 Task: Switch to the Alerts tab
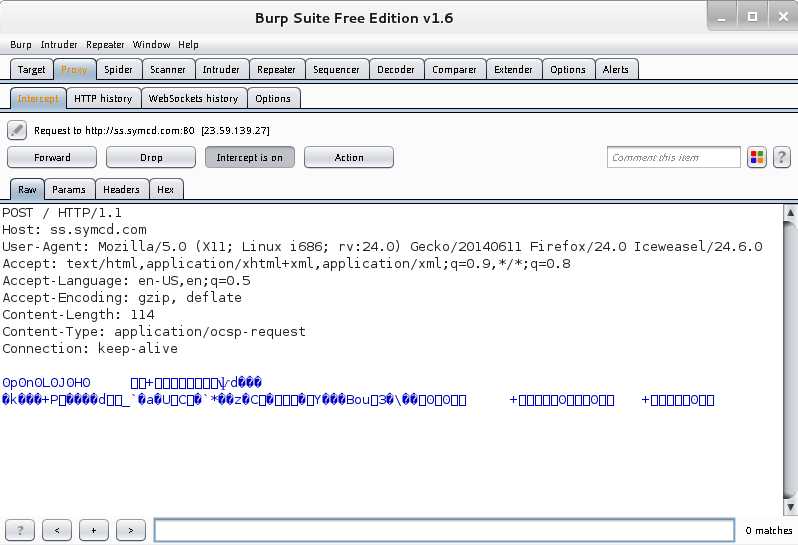616,69
